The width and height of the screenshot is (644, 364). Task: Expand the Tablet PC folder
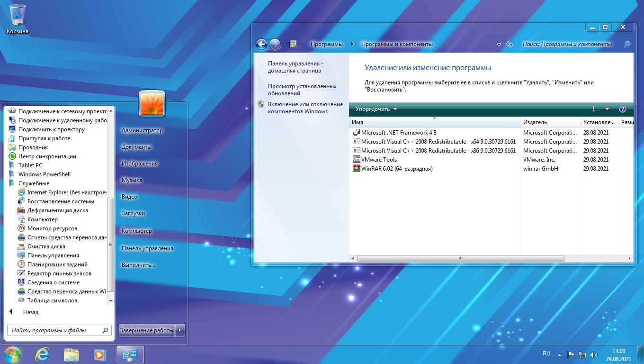[x=26, y=165]
